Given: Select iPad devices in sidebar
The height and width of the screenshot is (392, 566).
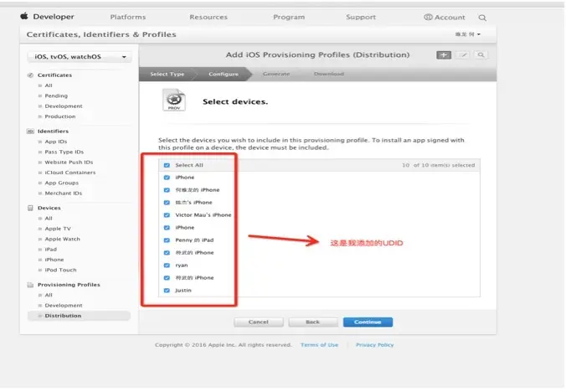Looking at the screenshot, I should click(x=50, y=250).
